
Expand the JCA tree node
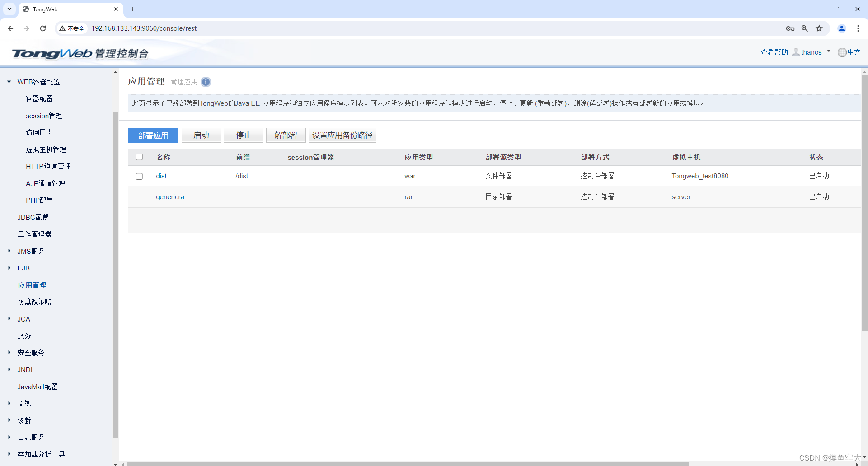tap(9, 318)
